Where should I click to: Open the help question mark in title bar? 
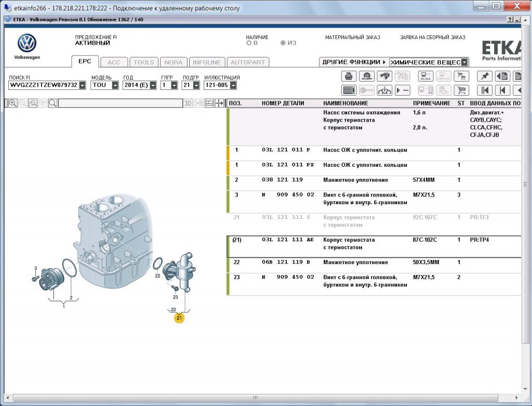tap(510, 20)
